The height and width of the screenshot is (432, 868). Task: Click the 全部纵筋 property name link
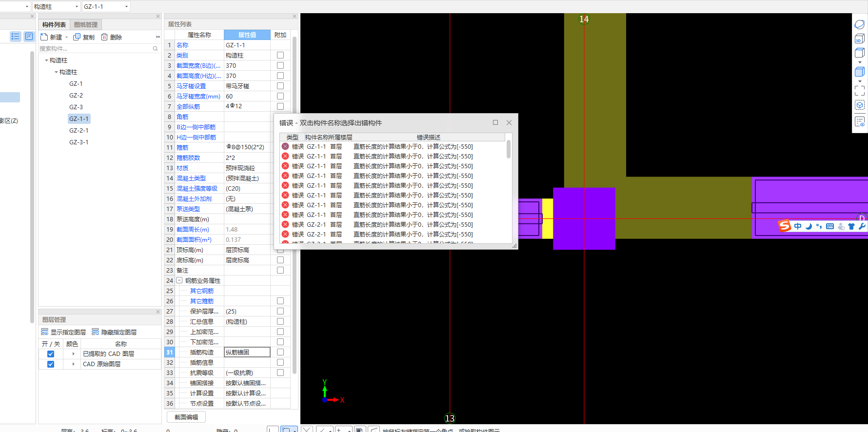coord(188,107)
